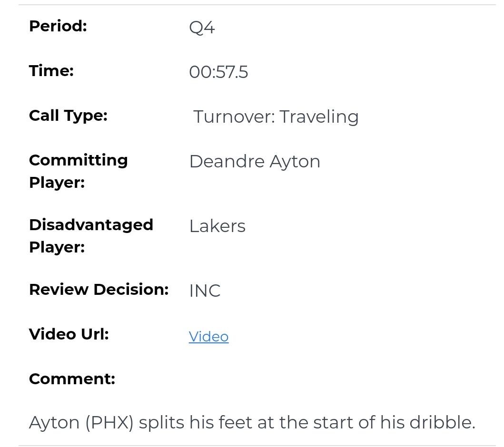Screen dimensions: 504x447
Task: Click the INC review decision value
Action: click(205, 291)
